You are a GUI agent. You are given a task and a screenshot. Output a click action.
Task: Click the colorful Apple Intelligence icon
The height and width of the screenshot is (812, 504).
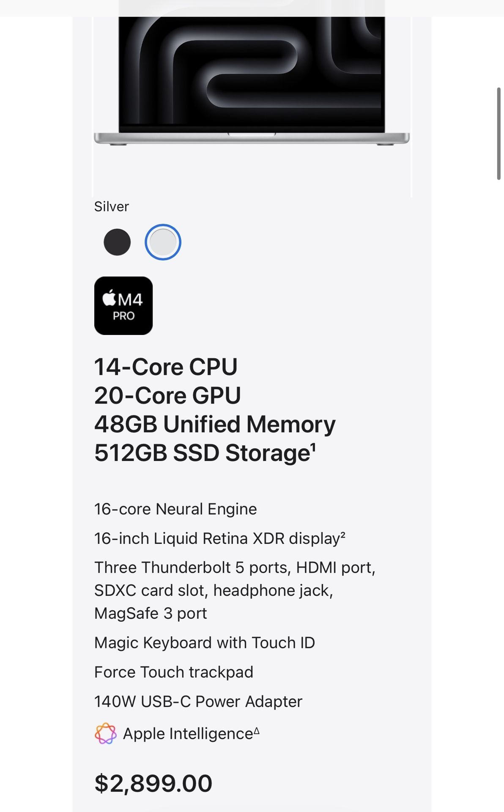(105, 733)
